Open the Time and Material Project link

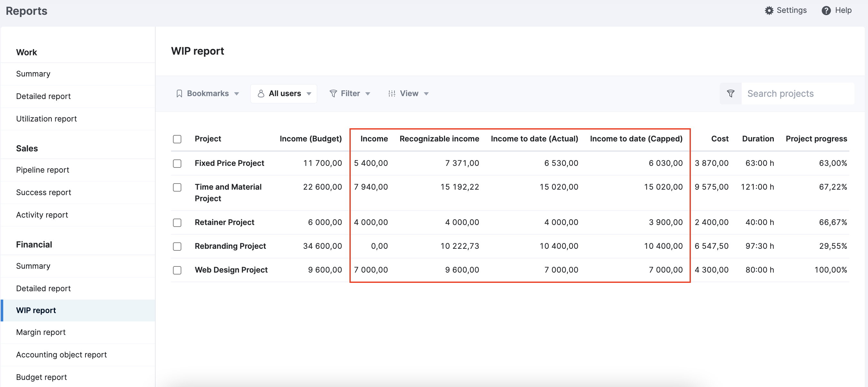click(x=228, y=193)
